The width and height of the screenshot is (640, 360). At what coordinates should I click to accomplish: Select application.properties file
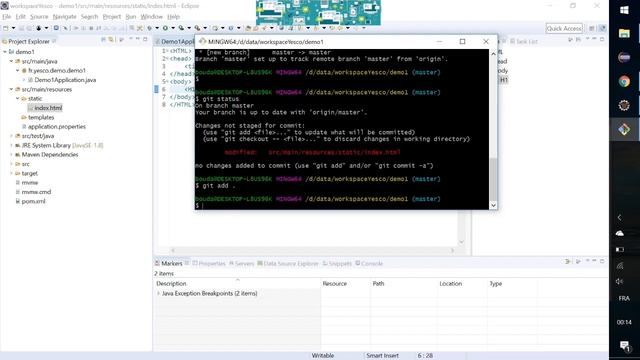pos(57,127)
